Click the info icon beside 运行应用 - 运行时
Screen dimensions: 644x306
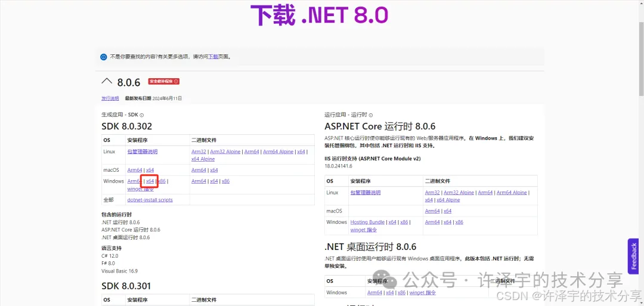(x=371, y=115)
